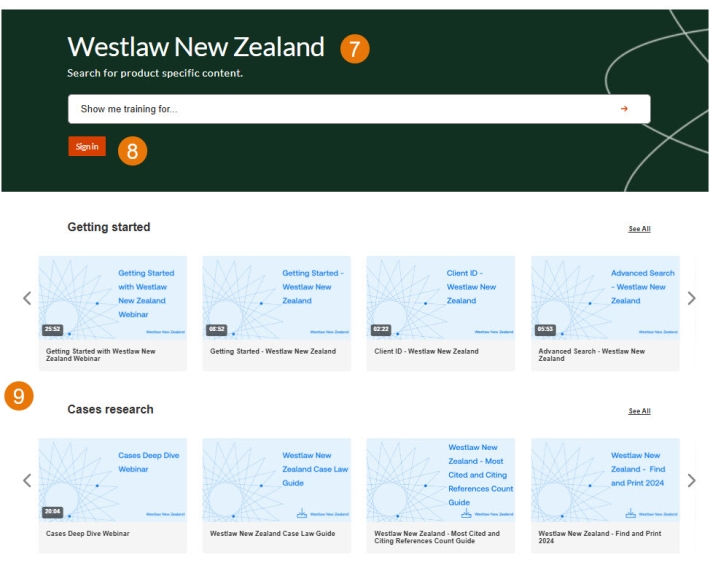Screen dimensions: 710x568
Task: Click the 'Show me training for...' search field
Action: [x=359, y=109]
